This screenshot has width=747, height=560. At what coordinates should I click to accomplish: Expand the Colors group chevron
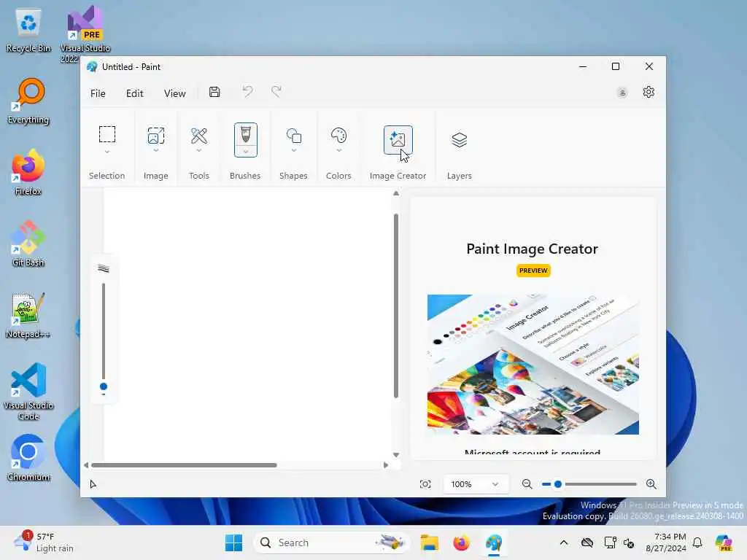point(338,150)
